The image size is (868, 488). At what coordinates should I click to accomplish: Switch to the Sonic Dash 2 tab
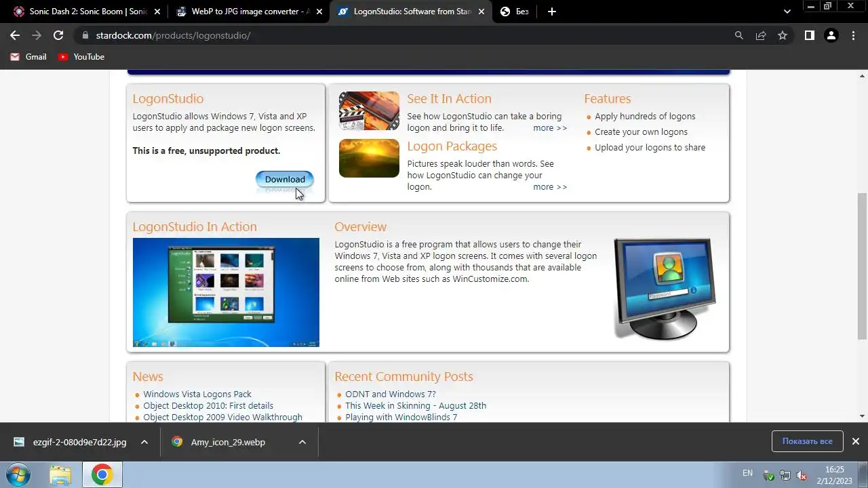pyautogui.click(x=86, y=12)
